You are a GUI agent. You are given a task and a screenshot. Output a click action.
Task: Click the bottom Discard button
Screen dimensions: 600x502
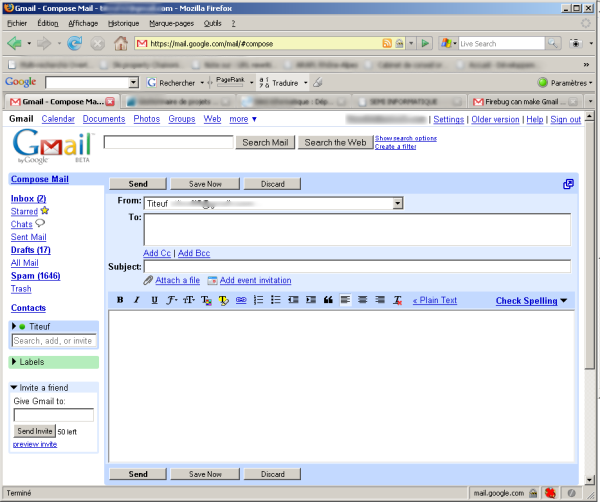pos(272,474)
